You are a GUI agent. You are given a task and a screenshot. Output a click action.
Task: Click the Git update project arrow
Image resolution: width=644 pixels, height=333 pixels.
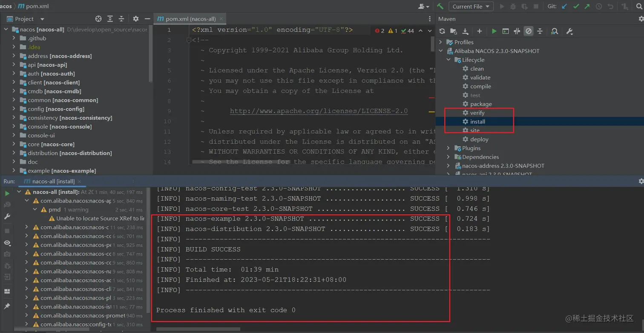point(565,6)
